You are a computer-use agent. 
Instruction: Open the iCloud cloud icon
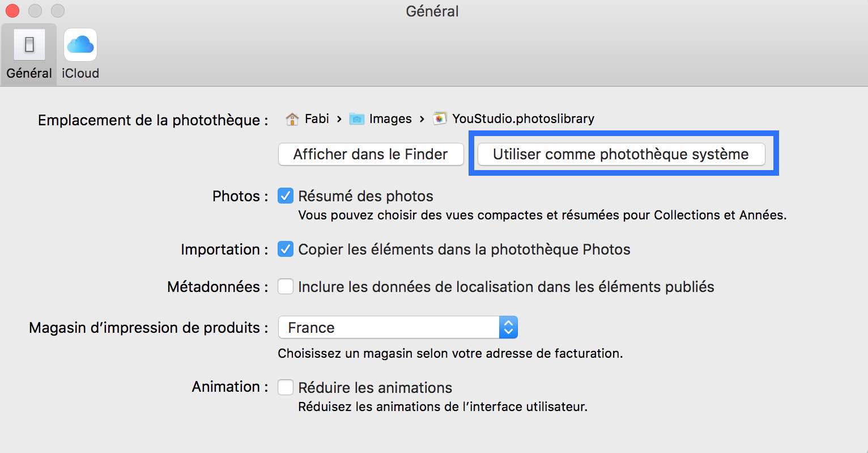coord(80,45)
